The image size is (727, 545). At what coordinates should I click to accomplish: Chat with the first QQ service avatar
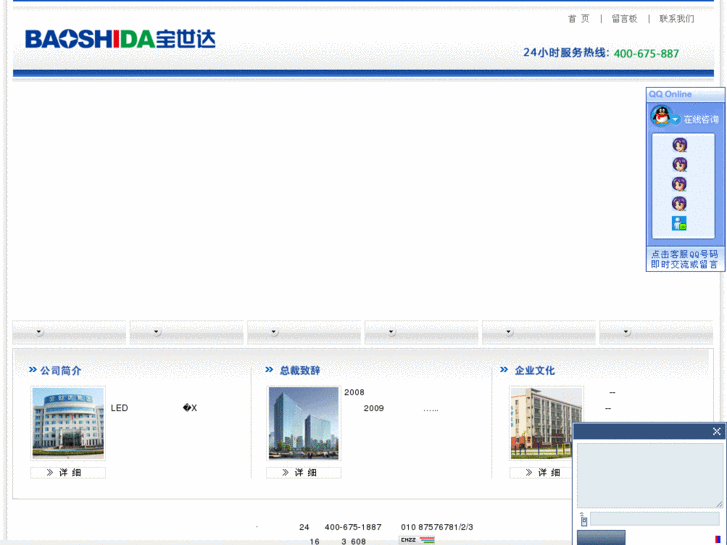coord(680,145)
